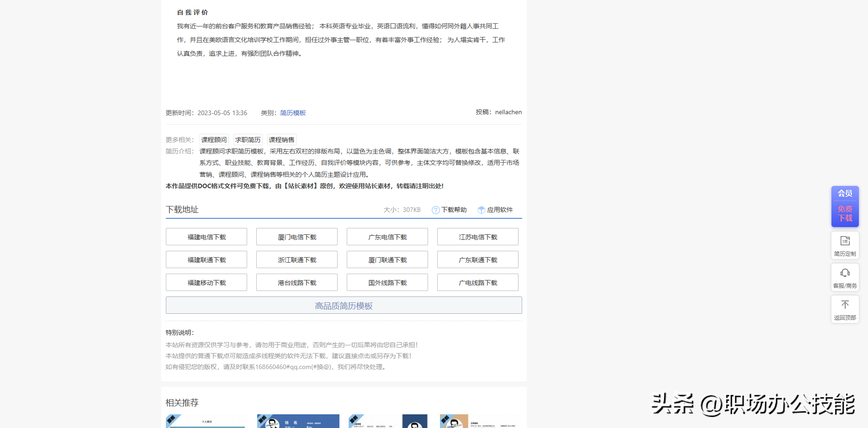Click the 高品质简历模板 banner button
868x428 pixels.
pyautogui.click(x=344, y=305)
